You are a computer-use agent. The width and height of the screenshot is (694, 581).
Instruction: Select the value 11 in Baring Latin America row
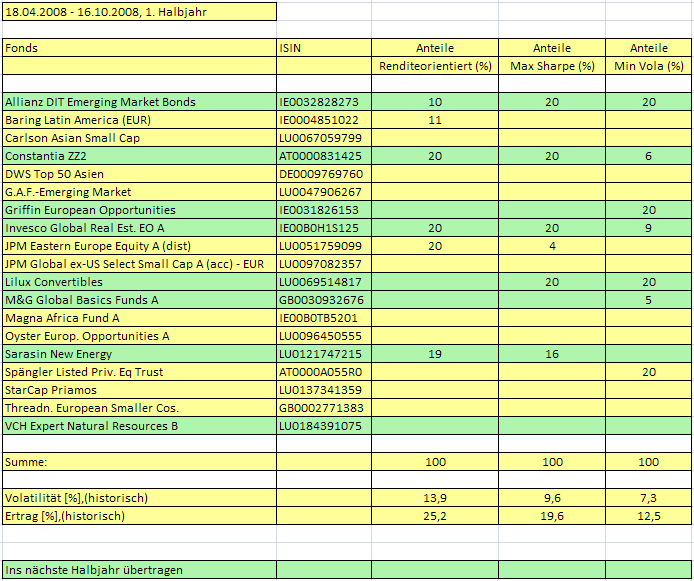click(x=435, y=120)
